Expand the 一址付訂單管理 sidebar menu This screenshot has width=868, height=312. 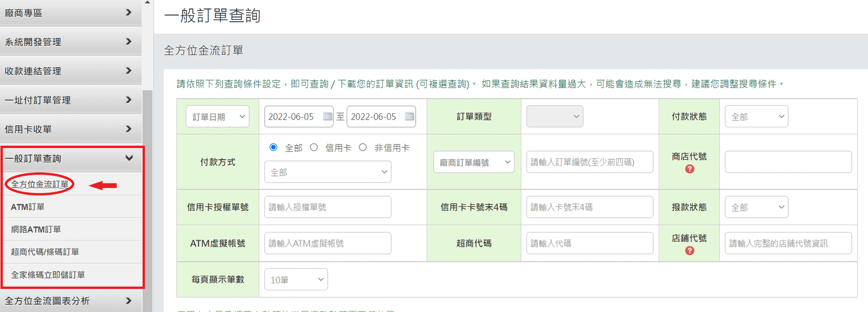(71, 100)
